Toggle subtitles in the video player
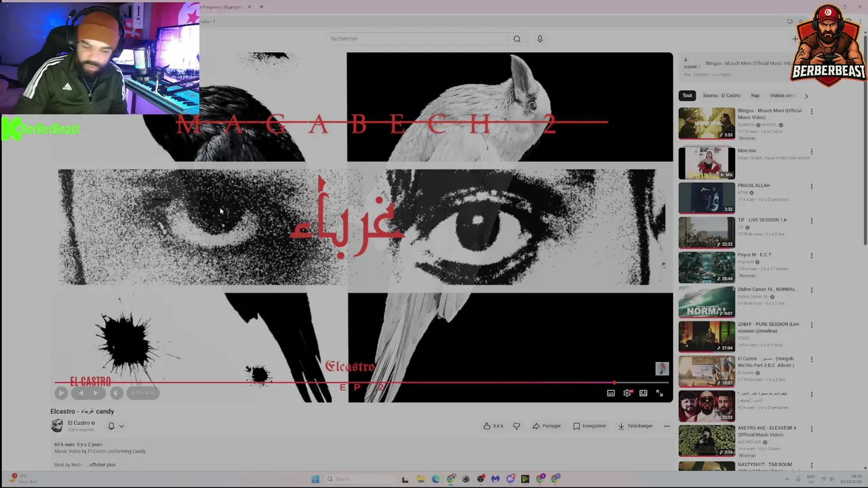This screenshot has height=488, width=868. pyautogui.click(x=611, y=393)
